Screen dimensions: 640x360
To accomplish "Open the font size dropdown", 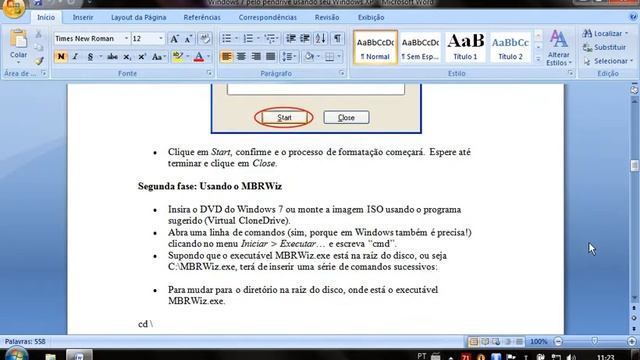I will tap(161, 38).
